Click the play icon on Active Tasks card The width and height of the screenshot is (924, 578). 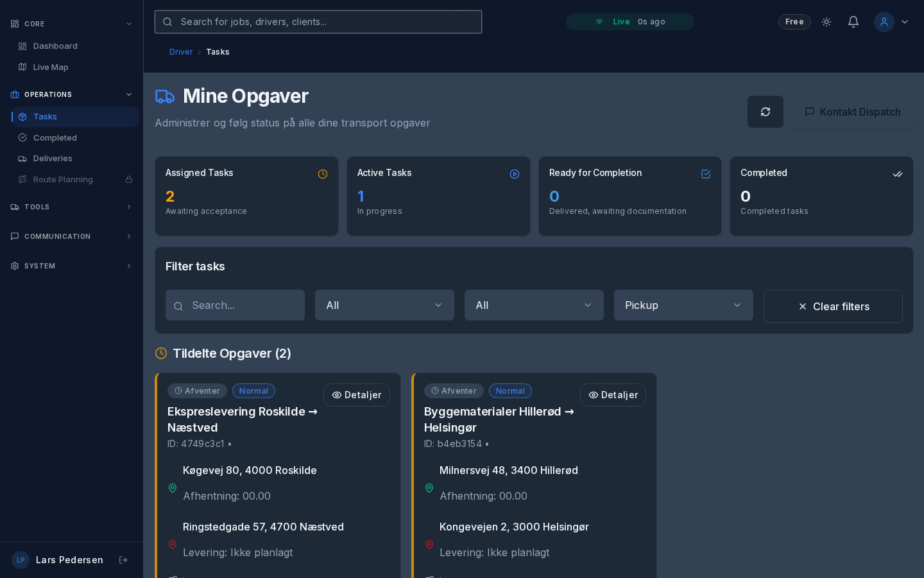[x=515, y=174]
